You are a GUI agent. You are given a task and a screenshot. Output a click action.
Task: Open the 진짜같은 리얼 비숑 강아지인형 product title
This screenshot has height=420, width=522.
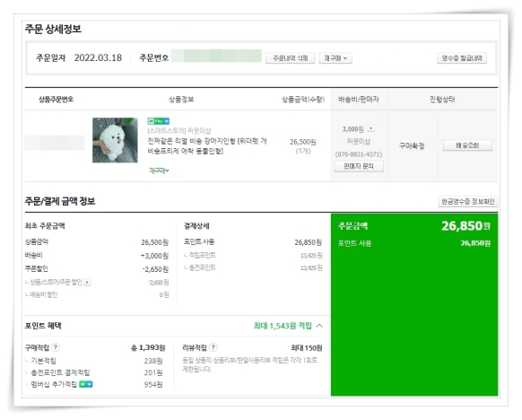point(206,146)
